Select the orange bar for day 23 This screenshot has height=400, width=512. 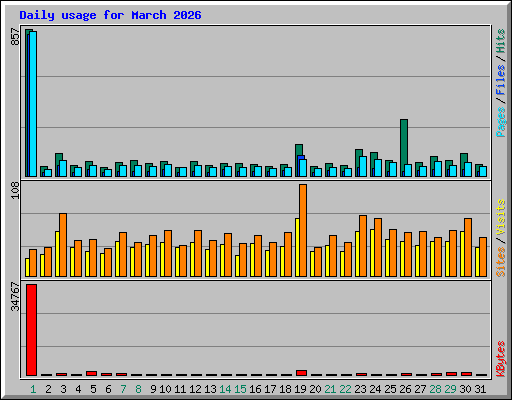coord(363,246)
